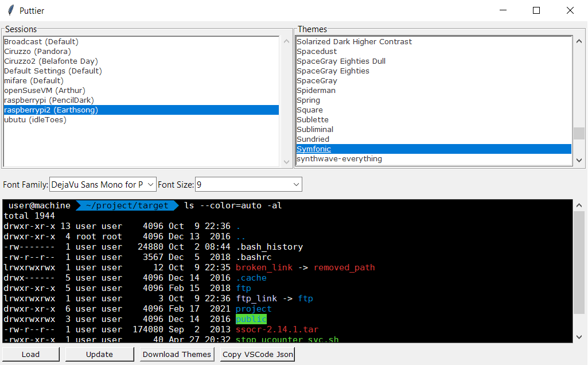Image resolution: width=588 pixels, height=365 pixels.
Task: Click terminal preview scroll-down arrow
Action: 579,337
